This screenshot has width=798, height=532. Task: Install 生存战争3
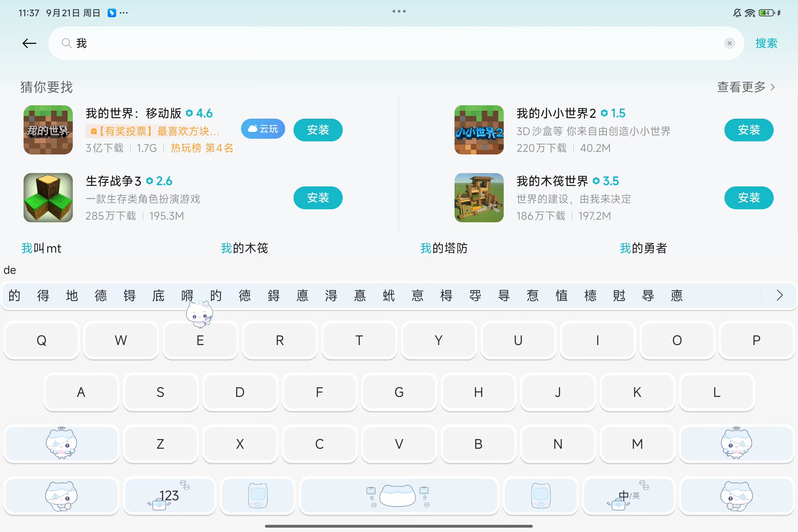pyautogui.click(x=318, y=198)
